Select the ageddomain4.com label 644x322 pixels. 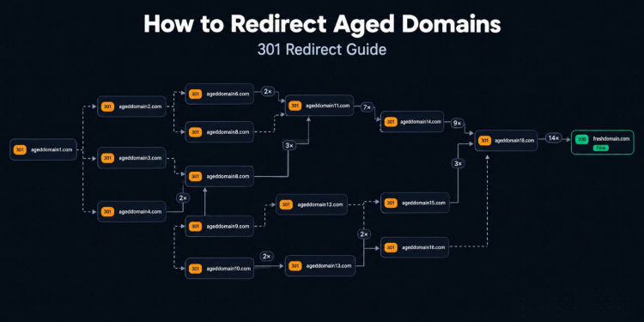[x=140, y=212]
